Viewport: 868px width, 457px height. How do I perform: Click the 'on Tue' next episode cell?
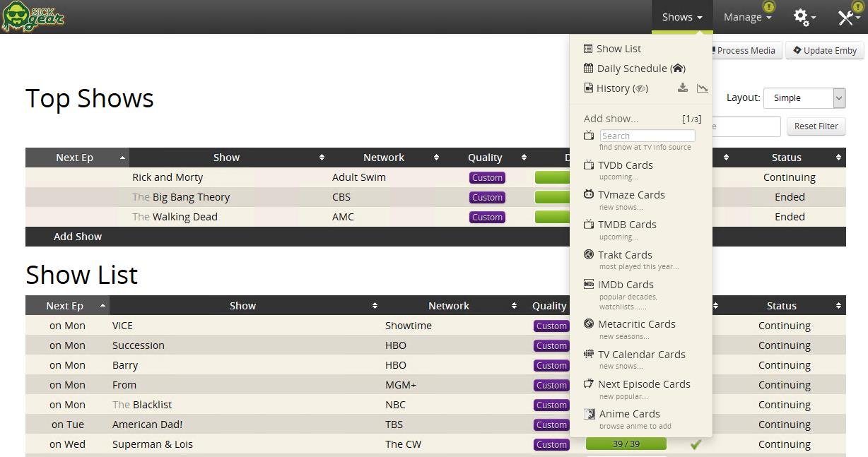tap(68, 425)
